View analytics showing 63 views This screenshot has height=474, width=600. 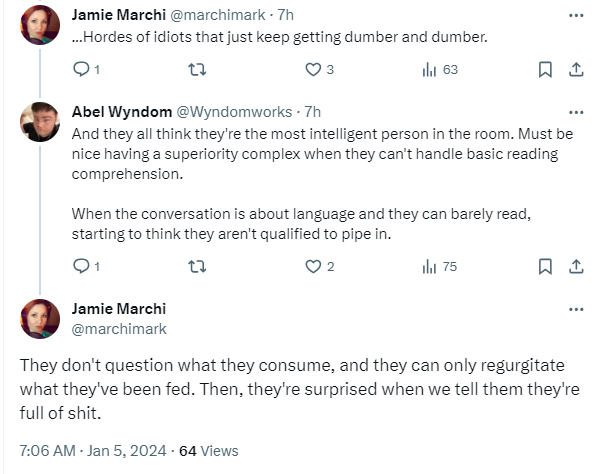[x=431, y=69]
